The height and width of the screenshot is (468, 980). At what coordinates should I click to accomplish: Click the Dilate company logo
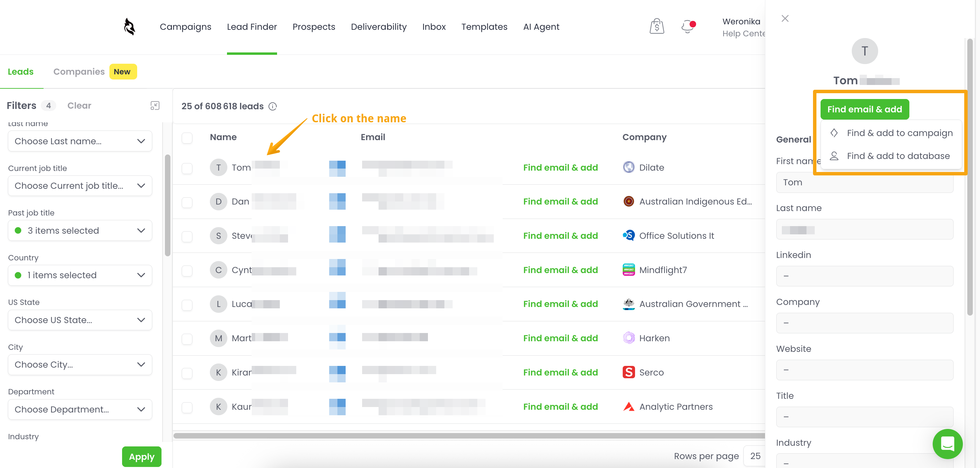(x=629, y=167)
